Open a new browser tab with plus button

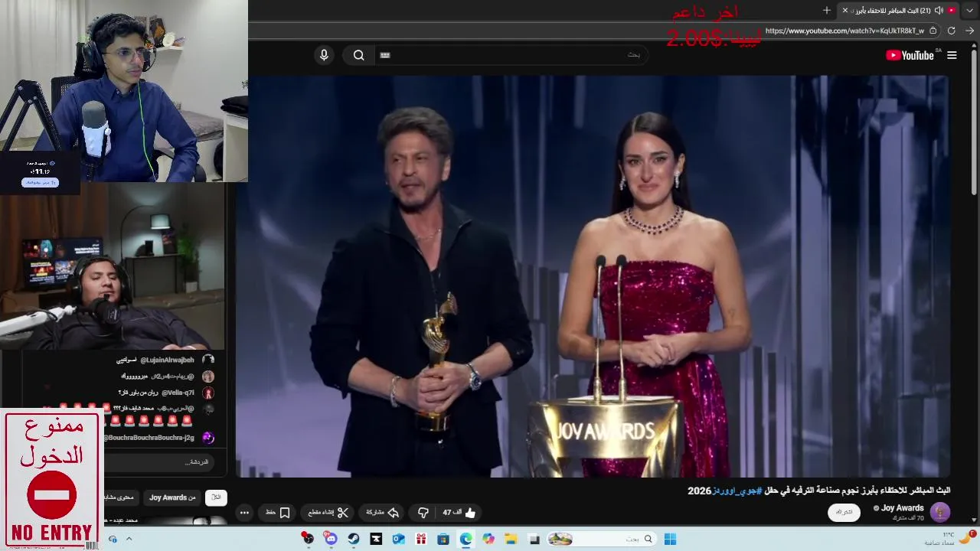827,10
